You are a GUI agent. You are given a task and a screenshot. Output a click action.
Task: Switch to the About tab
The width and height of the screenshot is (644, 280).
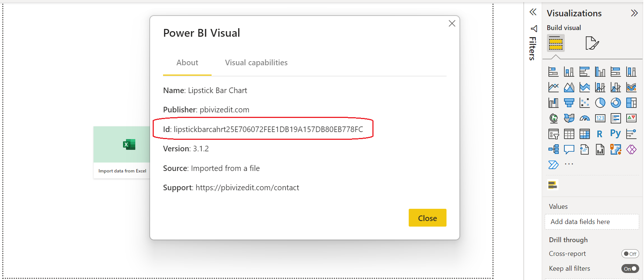coord(187,63)
